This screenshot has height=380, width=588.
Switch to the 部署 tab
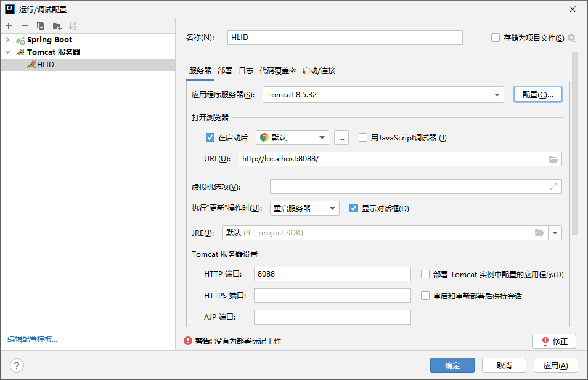tap(224, 71)
